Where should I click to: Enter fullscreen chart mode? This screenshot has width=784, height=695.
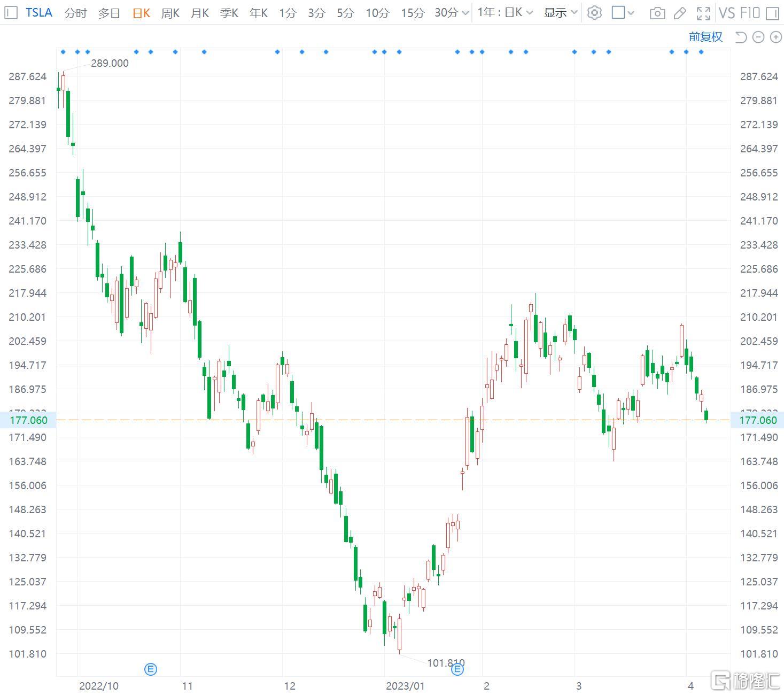point(704,13)
